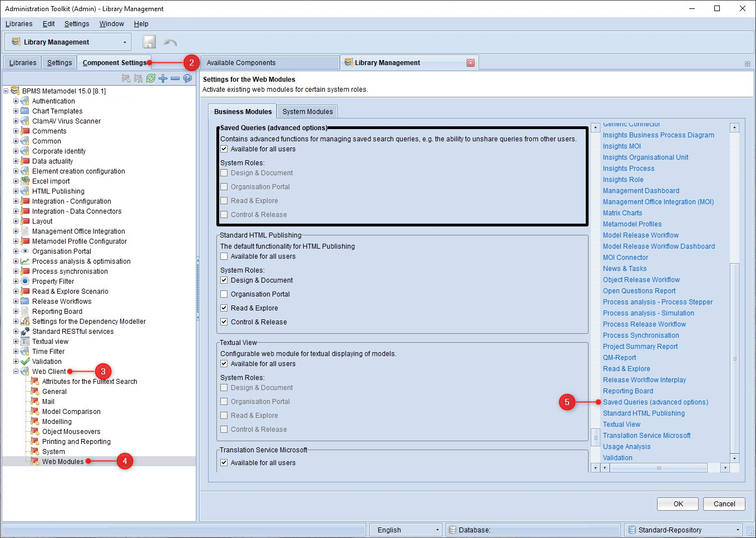The height and width of the screenshot is (538, 756).
Task: Enable Standard HTML Publishing Available for all users
Action: 224,256
